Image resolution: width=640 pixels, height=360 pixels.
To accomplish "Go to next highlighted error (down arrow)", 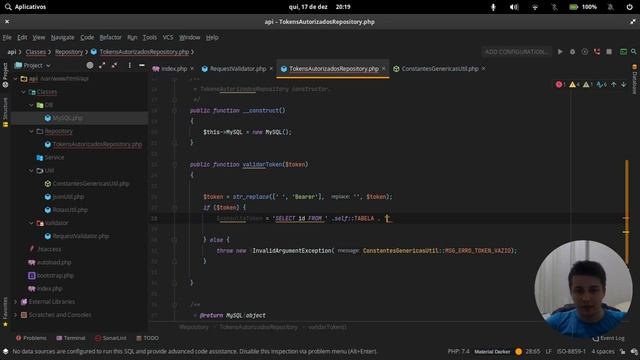I will [624, 84].
